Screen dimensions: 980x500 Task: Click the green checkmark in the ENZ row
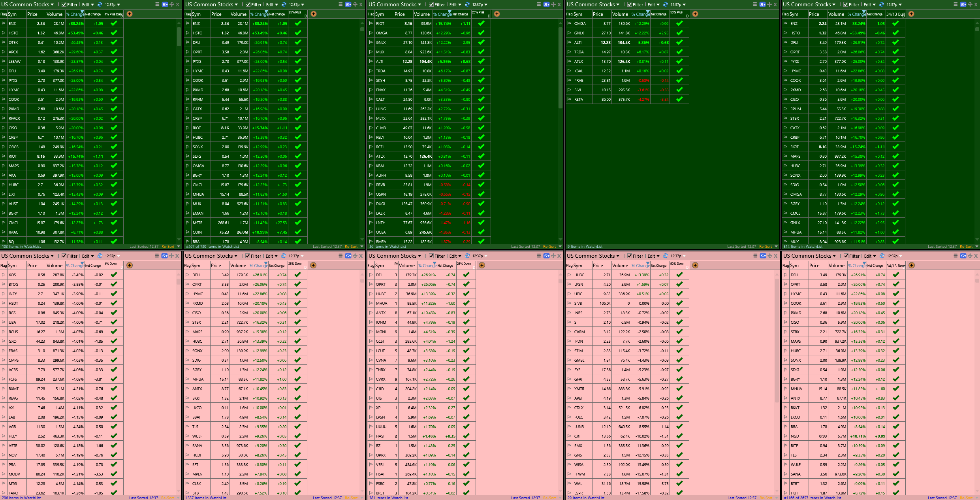pyautogui.click(x=113, y=23)
